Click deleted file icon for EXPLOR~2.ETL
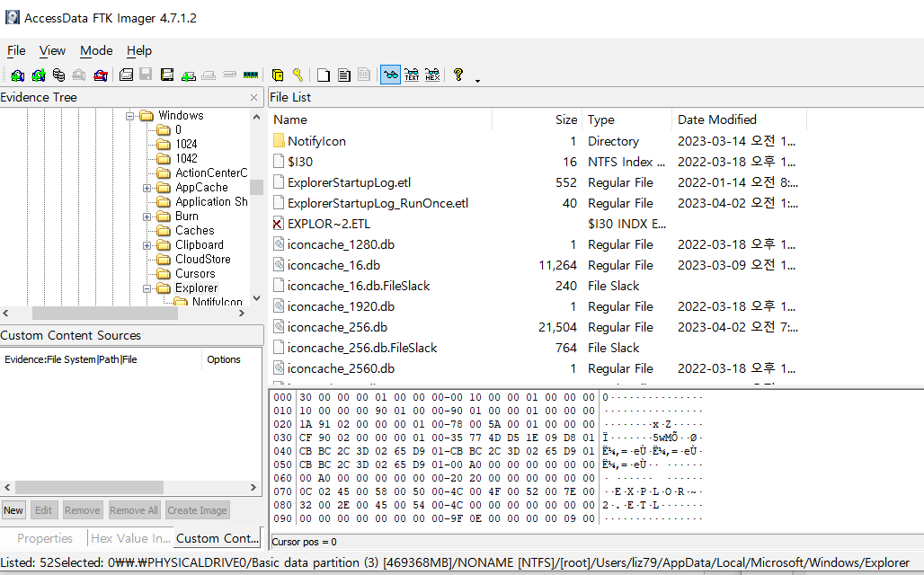924x575 pixels. click(278, 224)
